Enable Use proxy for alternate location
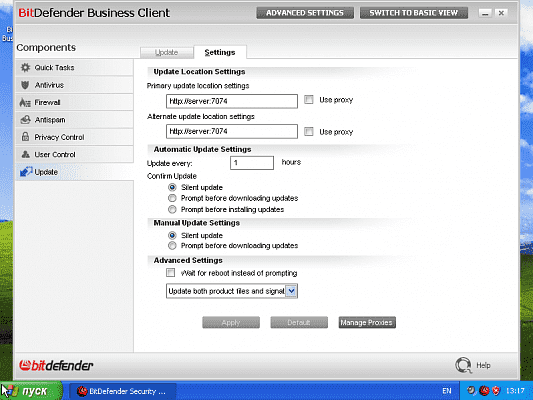533x400 pixels. 309,132
